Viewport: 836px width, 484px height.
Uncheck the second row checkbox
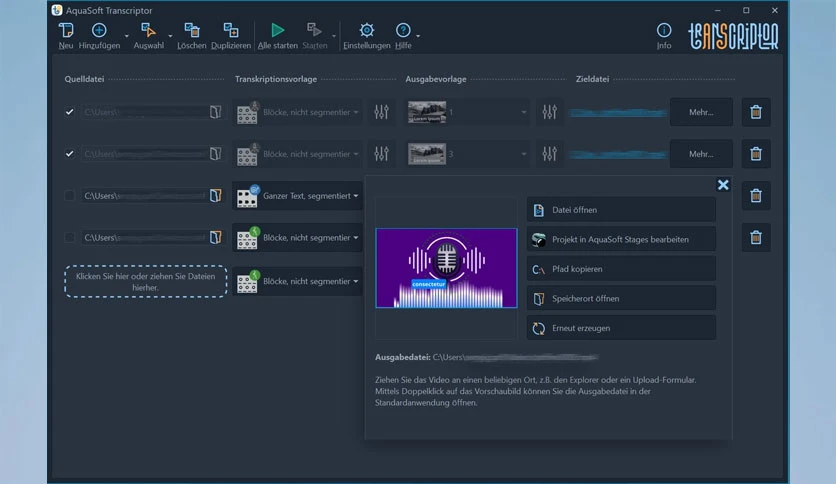[x=69, y=154]
